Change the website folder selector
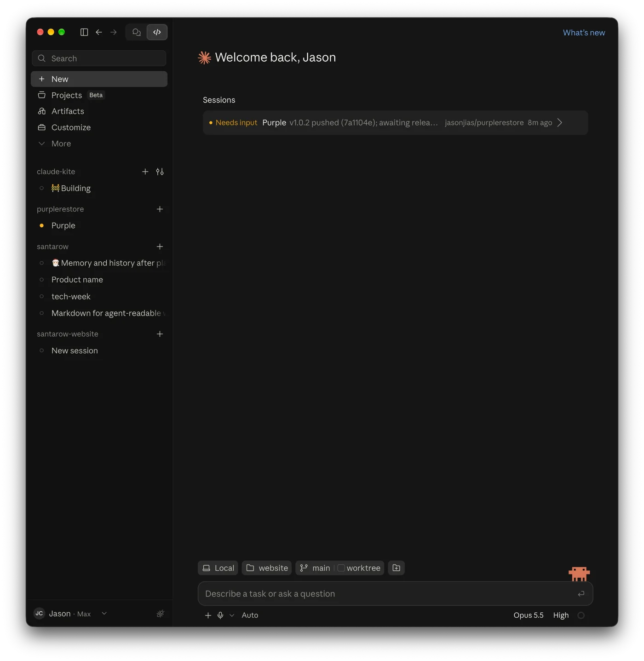 [x=267, y=568]
